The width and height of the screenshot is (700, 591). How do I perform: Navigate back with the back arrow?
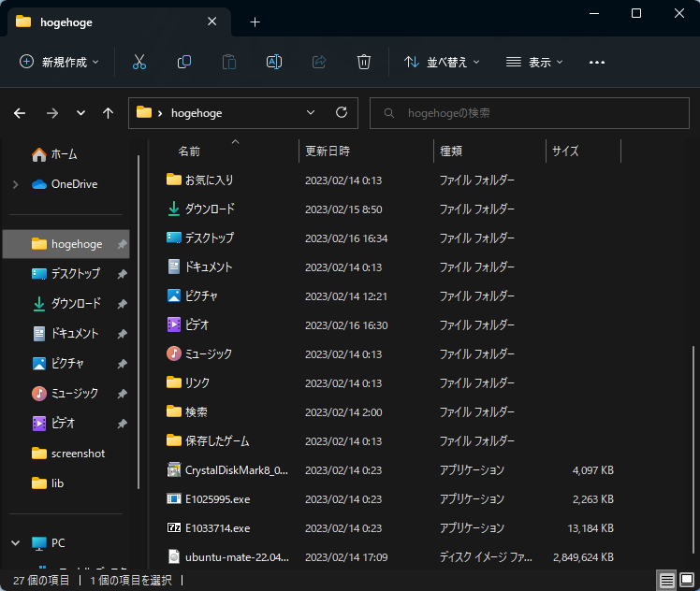(x=21, y=112)
